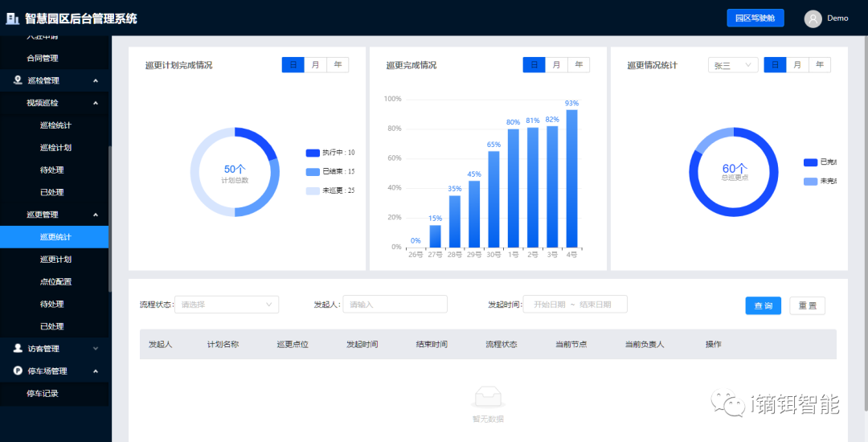This screenshot has width=868, height=442.
Task: Click the 执行中 legend color swatch
Action: (313, 153)
